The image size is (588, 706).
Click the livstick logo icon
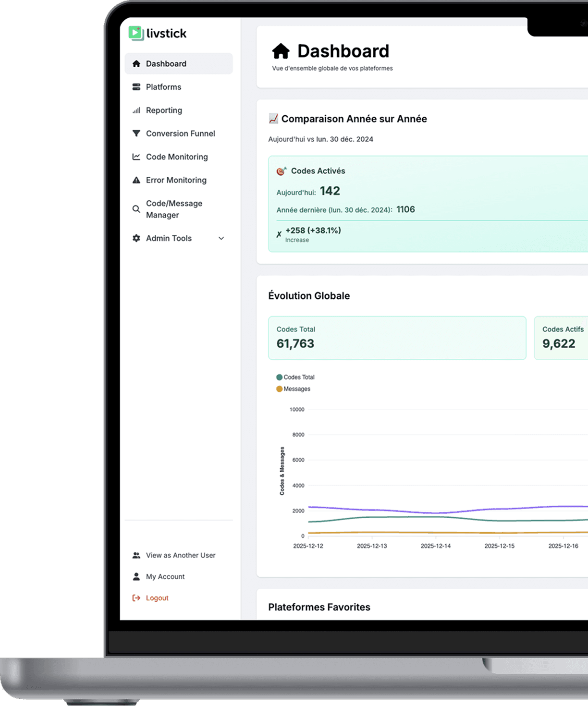(135, 33)
